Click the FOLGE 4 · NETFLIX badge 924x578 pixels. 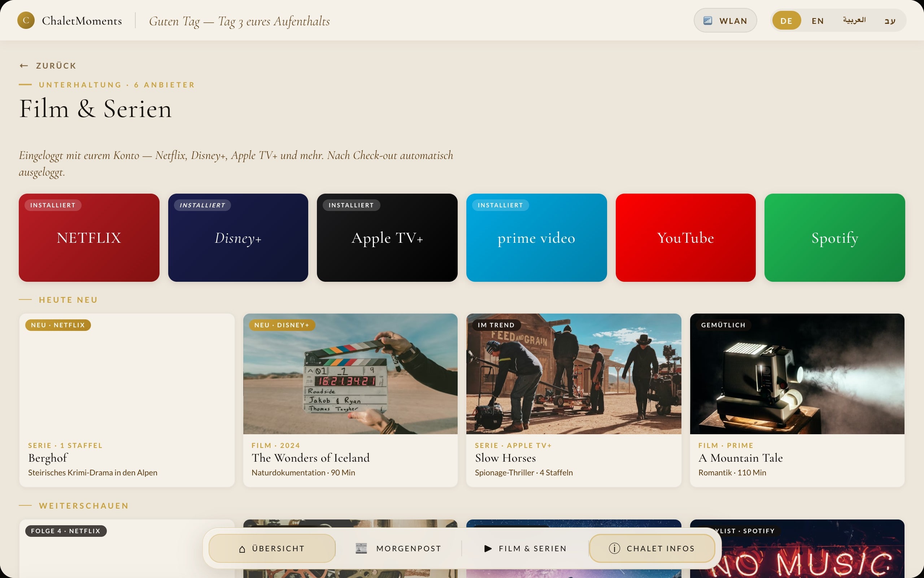click(66, 531)
